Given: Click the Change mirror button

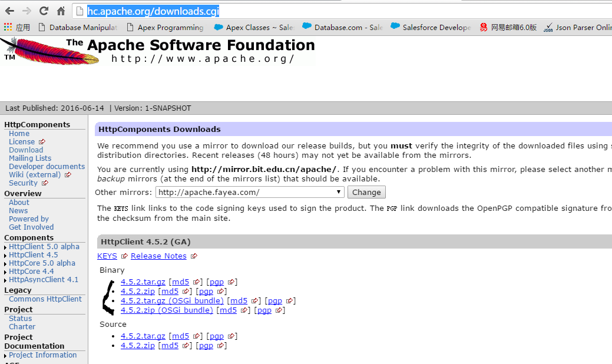Looking at the screenshot, I should [366, 192].
